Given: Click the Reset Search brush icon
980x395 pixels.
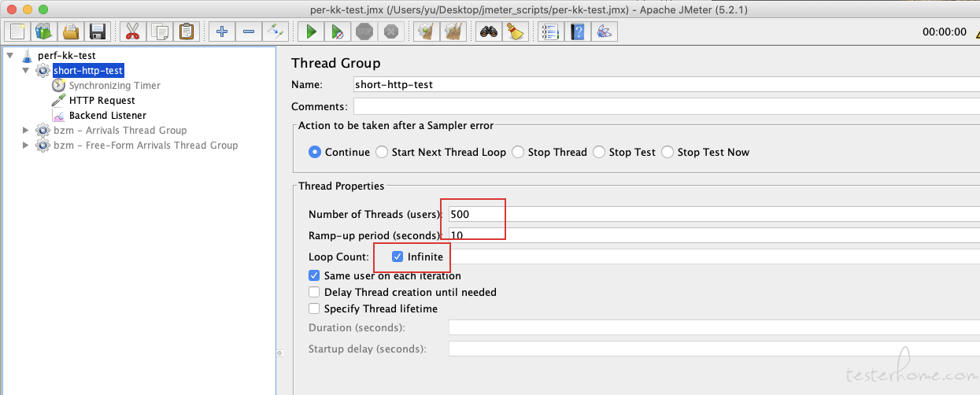Looking at the screenshot, I should pos(516,31).
